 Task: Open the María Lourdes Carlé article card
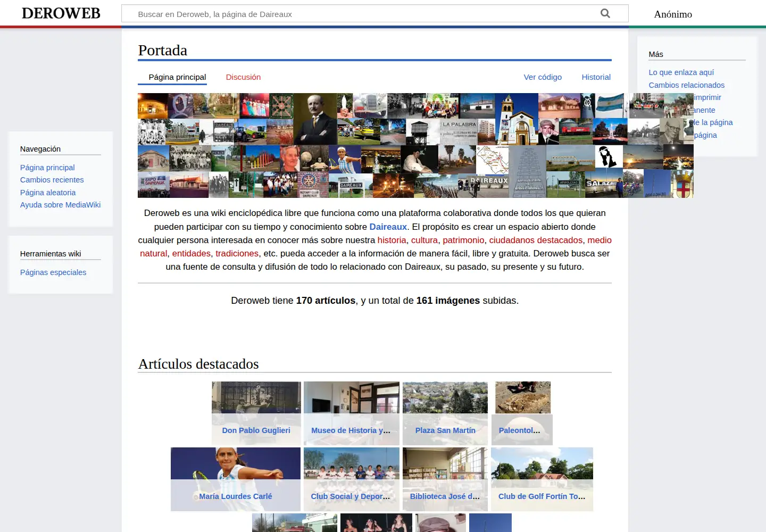click(x=236, y=479)
